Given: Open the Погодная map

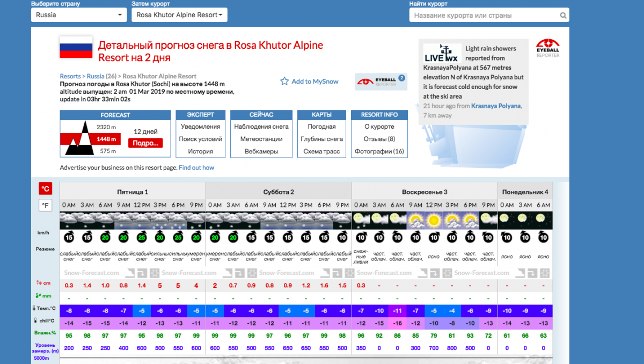Looking at the screenshot, I should [321, 127].
